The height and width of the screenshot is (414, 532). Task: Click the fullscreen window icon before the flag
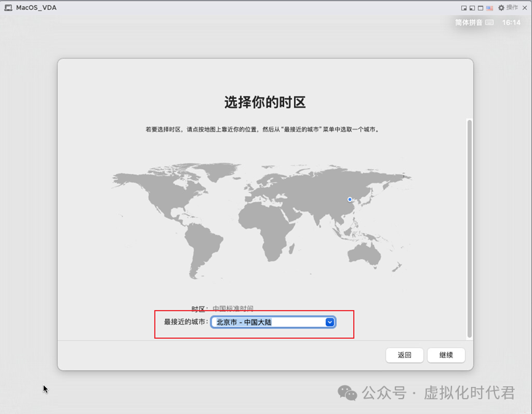click(x=480, y=7)
